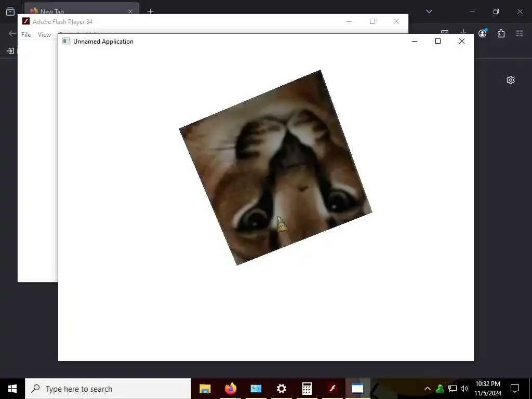This screenshot has height=399, width=532.
Task: Switch to Flash Player taskbar icon
Action: click(x=332, y=389)
